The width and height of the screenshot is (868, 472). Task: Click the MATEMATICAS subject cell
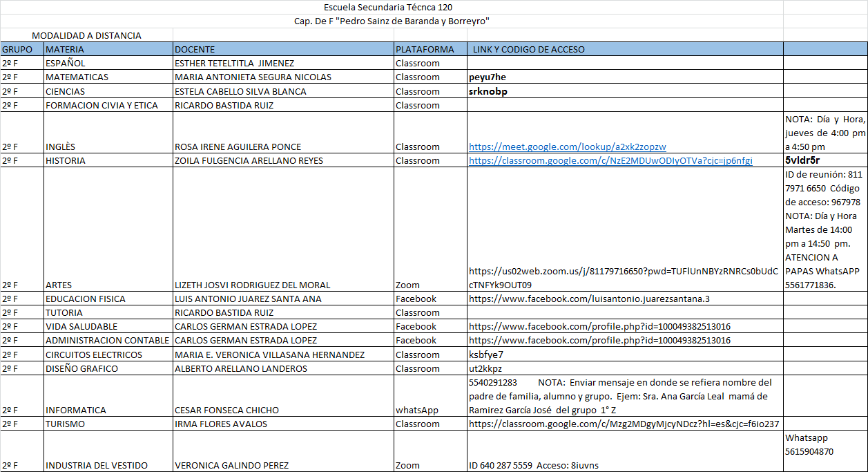tap(108, 77)
